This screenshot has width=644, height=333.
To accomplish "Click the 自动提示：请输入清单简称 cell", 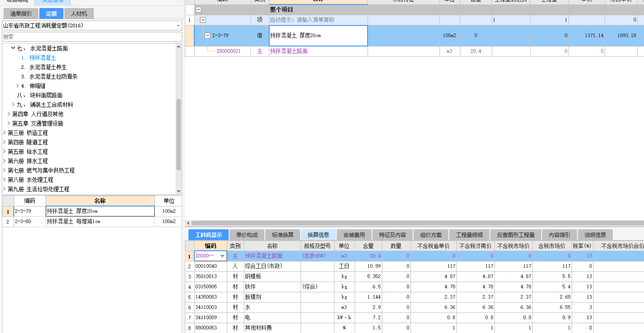I will point(318,20).
